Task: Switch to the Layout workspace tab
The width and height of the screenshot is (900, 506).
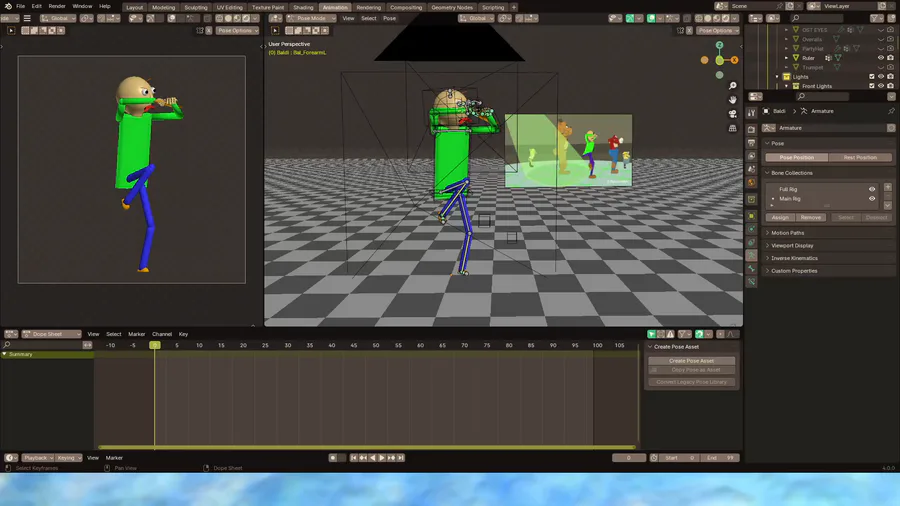Action: point(134,7)
